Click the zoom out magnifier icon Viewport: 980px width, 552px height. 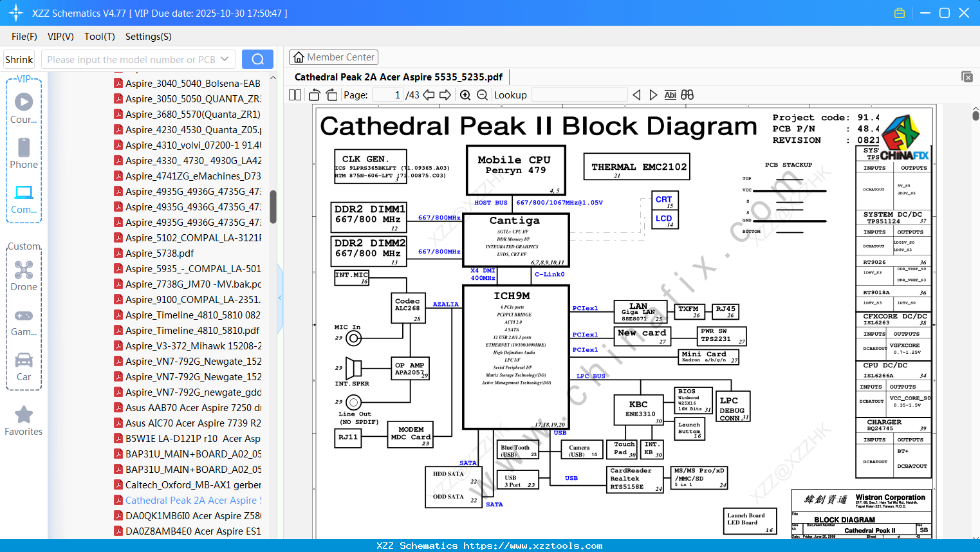482,95
